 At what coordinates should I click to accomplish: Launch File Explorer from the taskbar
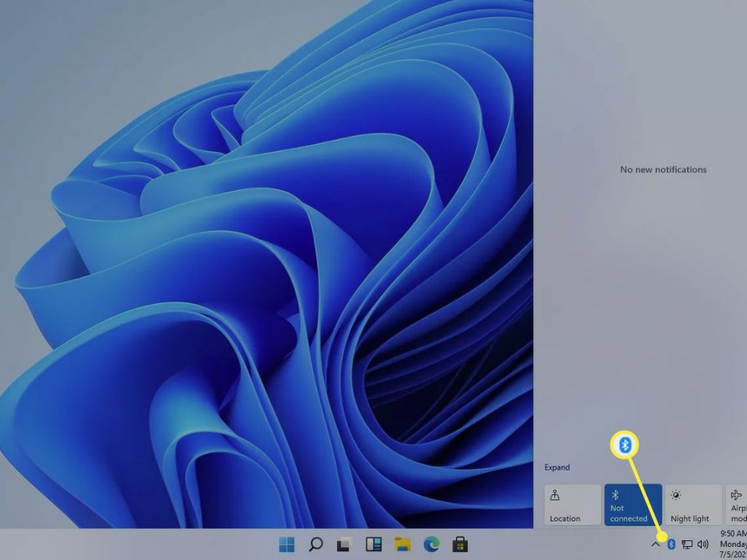pos(401,544)
